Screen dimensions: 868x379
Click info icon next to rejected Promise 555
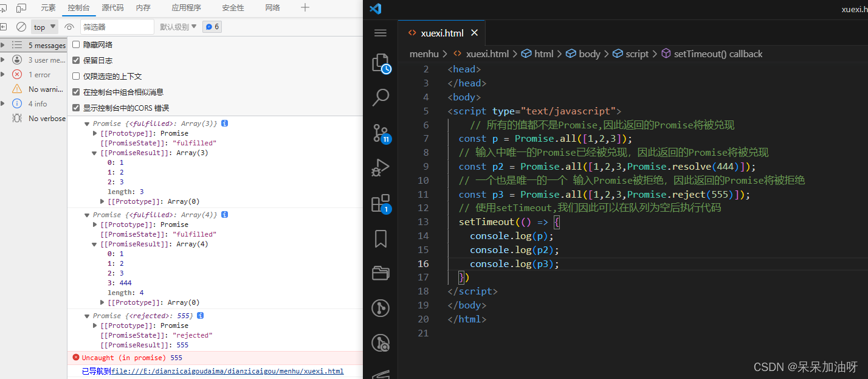click(x=201, y=316)
